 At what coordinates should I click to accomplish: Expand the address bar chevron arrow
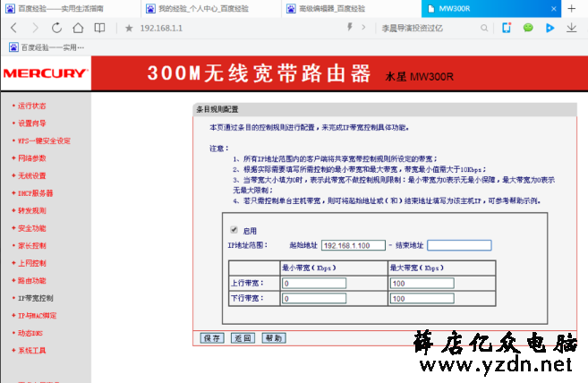(x=363, y=28)
